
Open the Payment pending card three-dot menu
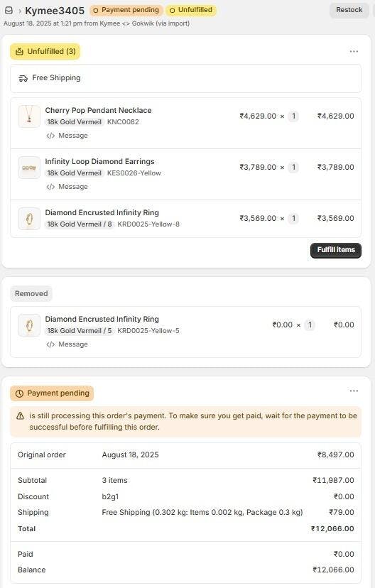[354, 391]
